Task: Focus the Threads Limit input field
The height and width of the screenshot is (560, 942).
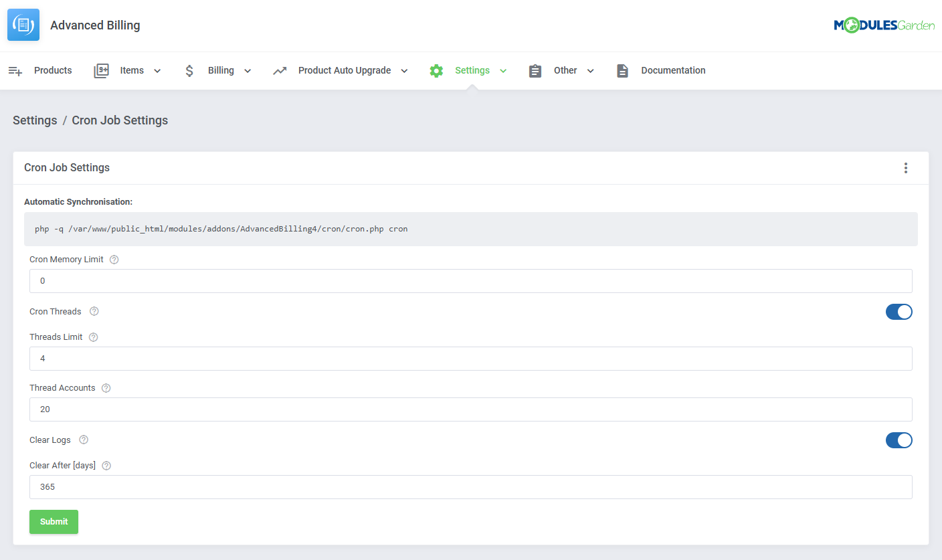Action: (x=471, y=359)
